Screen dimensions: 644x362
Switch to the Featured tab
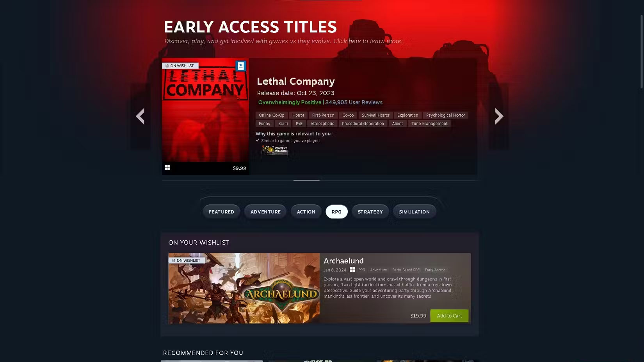(221, 212)
